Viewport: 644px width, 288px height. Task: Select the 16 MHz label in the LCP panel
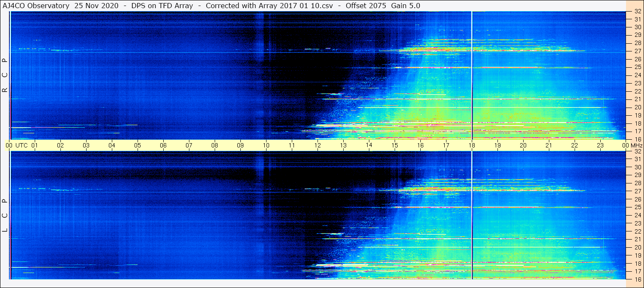click(637, 279)
